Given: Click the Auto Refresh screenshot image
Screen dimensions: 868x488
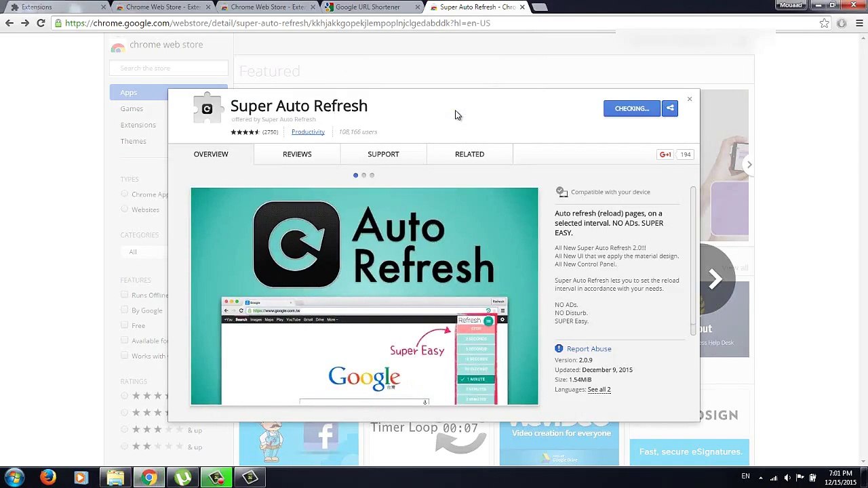Looking at the screenshot, I should pos(364,296).
